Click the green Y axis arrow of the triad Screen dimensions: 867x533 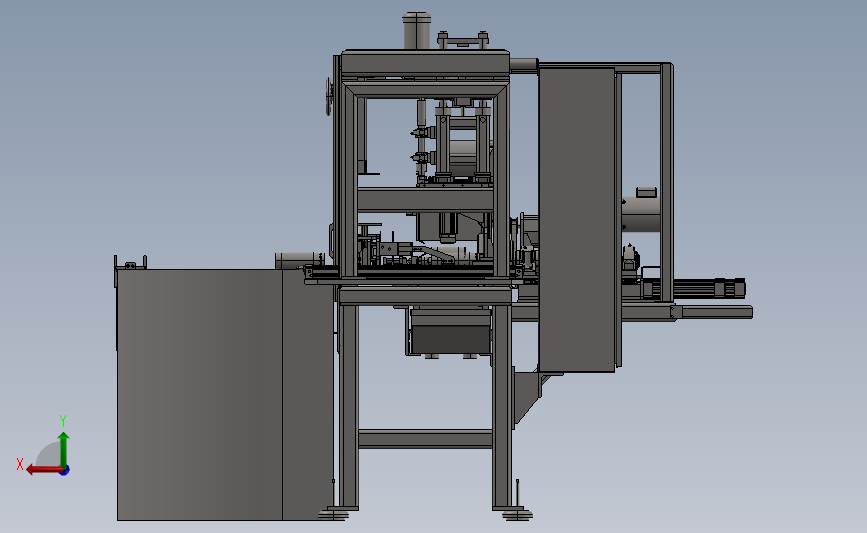point(64,450)
